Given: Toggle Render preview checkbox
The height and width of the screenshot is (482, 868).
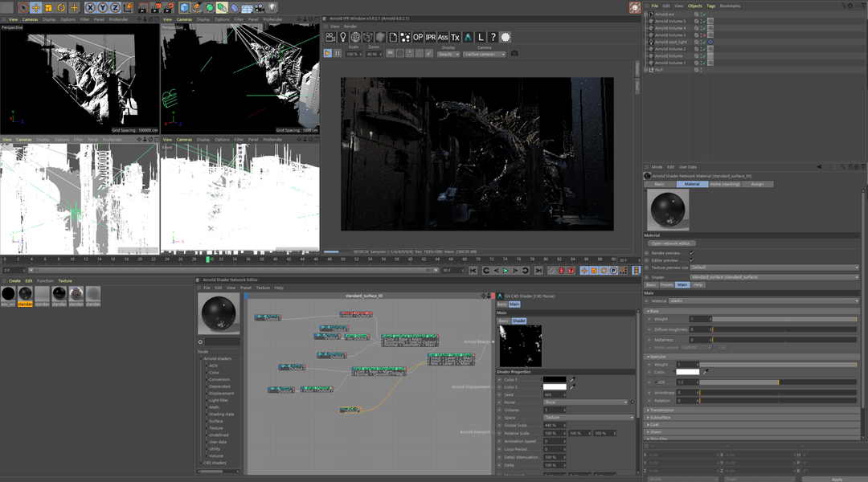Looking at the screenshot, I should click(x=691, y=253).
